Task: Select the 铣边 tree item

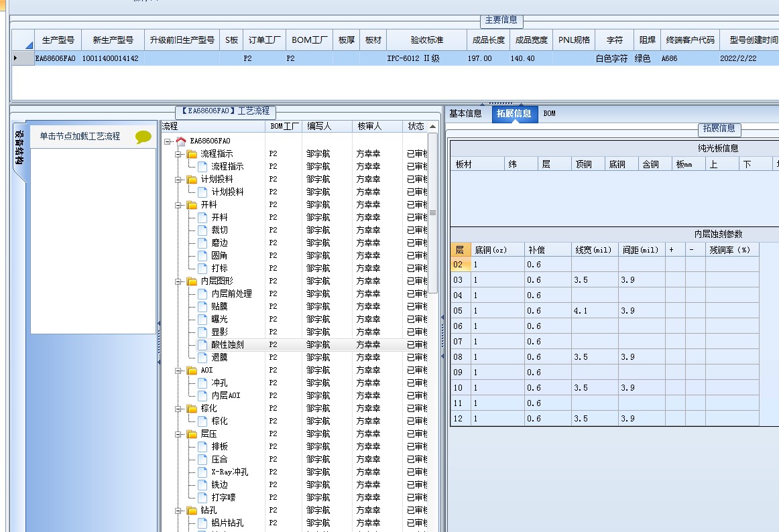Action: [220, 485]
